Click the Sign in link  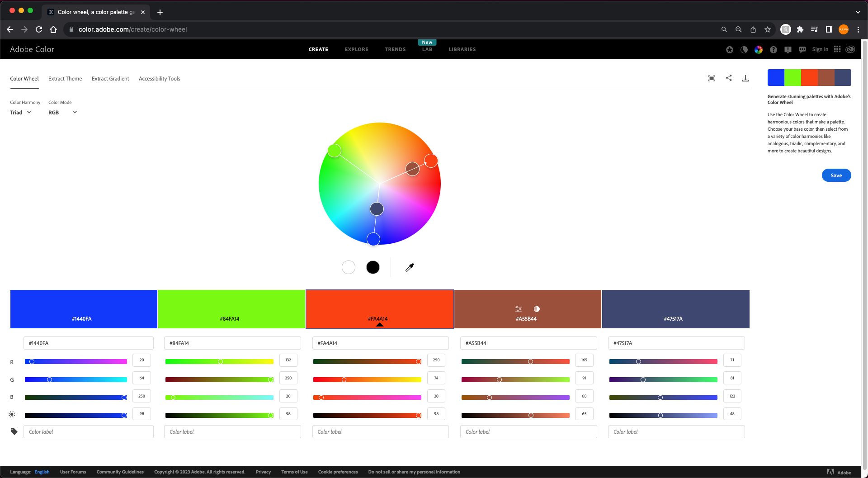(820, 49)
